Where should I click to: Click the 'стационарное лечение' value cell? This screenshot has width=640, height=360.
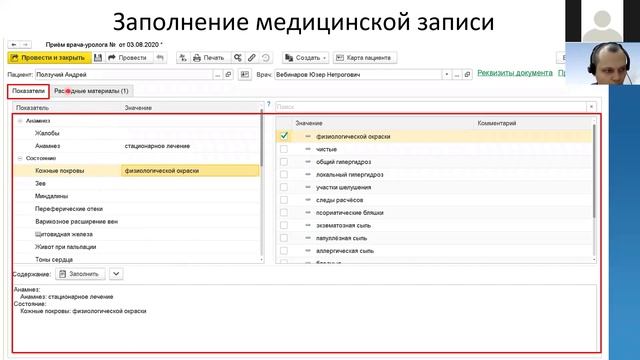coord(190,146)
